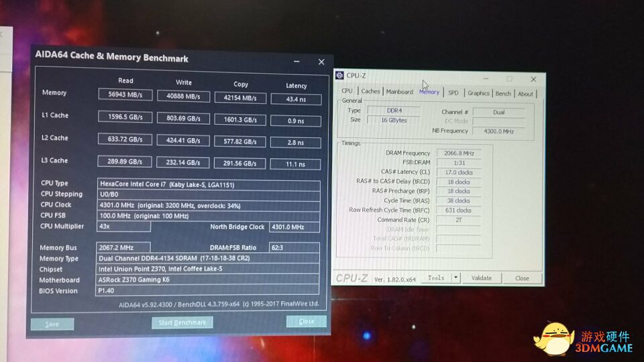The height and width of the screenshot is (362, 644).
Task: Click Save in AIDA64 benchmark window
Action: pos(52,324)
